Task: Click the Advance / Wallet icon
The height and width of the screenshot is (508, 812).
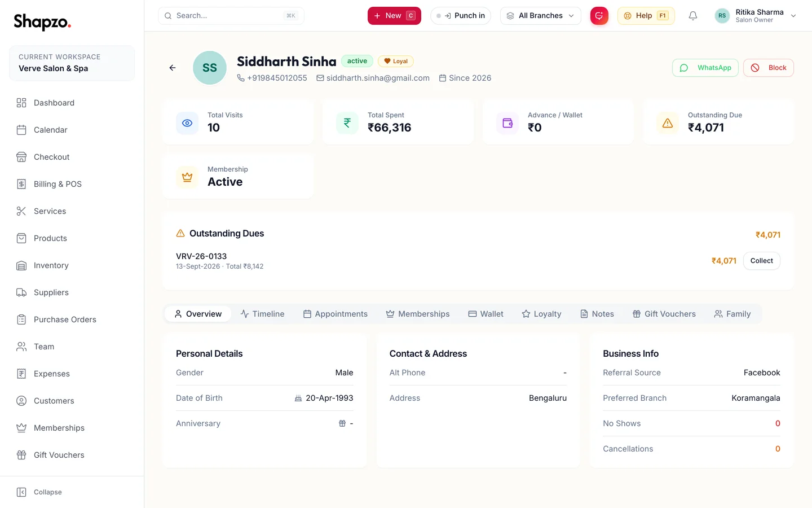Action: 507,123
